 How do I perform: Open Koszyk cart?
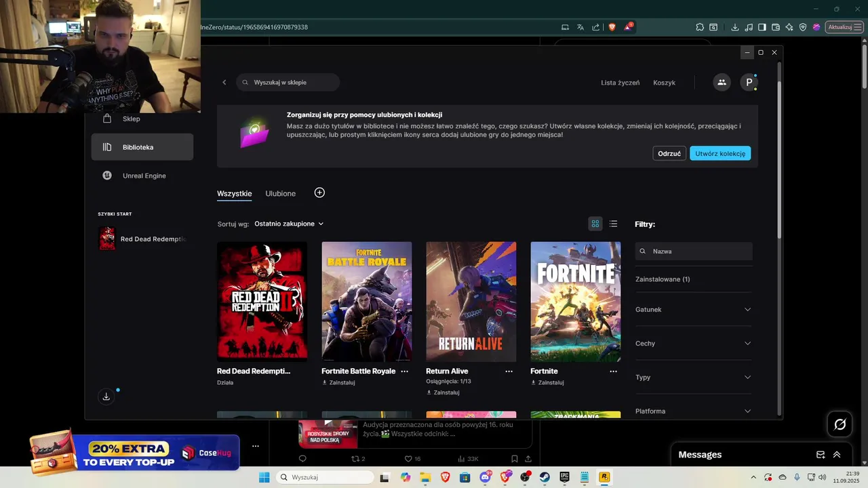664,83
